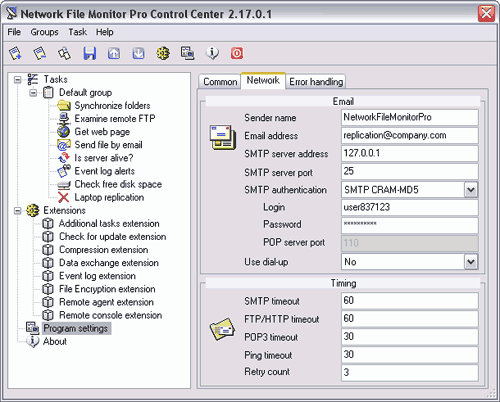500x402 pixels.
Task: Collapse the Default group node
Action: (33, 93)
